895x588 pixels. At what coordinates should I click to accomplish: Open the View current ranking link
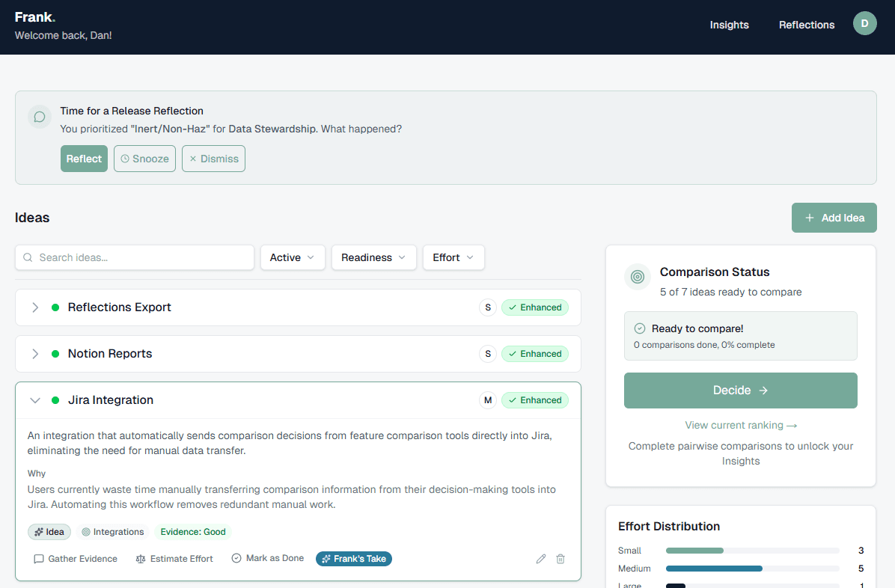point(740,425)
